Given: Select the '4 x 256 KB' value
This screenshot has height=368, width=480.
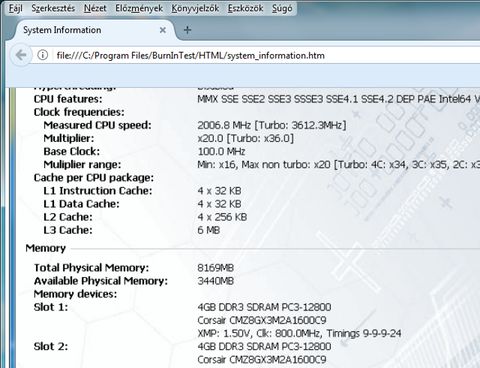Looking at the screenshot, I should click(222, 217).
